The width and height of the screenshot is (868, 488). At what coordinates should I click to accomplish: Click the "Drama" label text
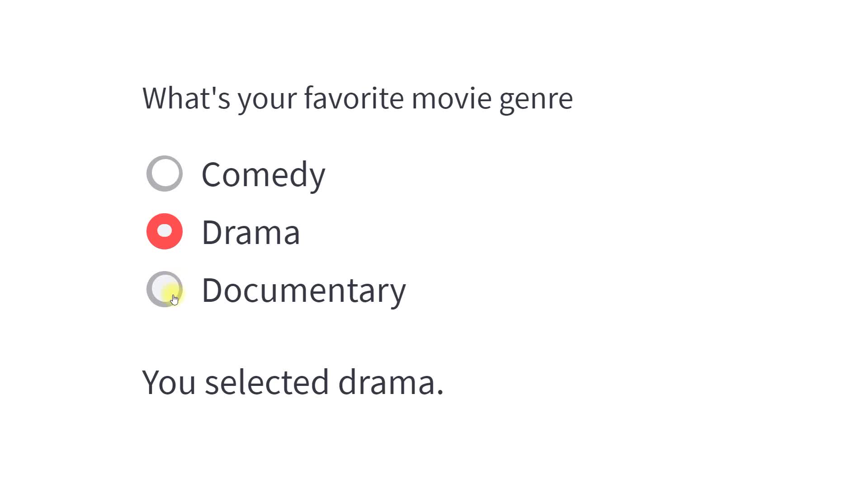(250, 232)
